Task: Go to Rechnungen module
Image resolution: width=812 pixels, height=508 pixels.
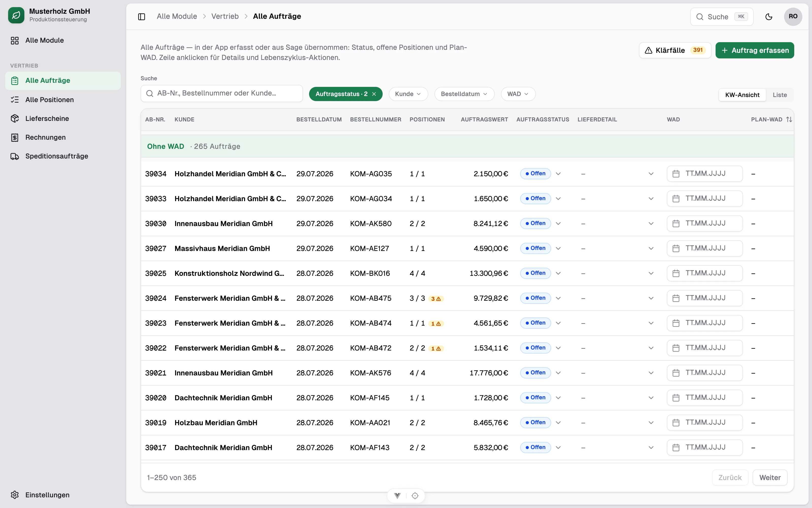Action: coord(63,137)
